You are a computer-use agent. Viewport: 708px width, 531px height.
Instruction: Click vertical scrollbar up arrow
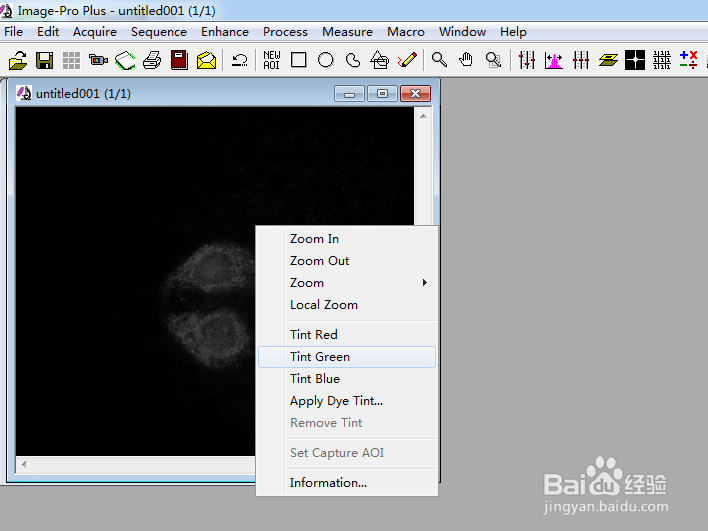pos(423,116)
